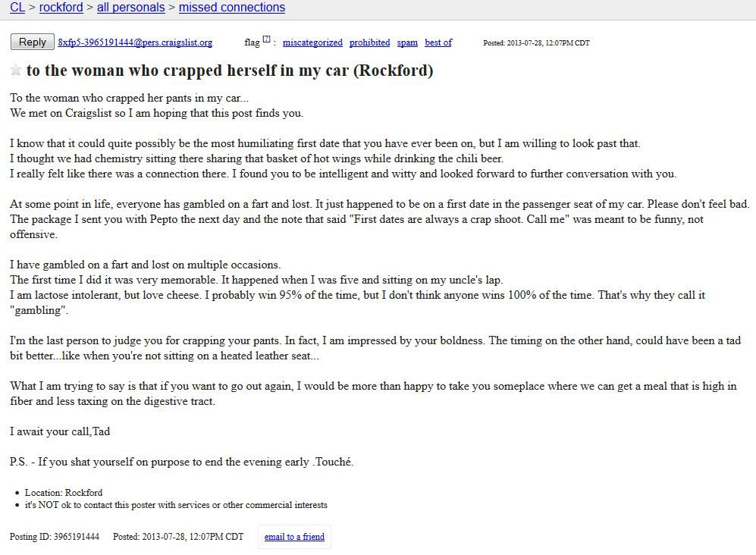Screen dimensions: 756x555
Task: Flag the post as miscategorized
Action: 312,42
